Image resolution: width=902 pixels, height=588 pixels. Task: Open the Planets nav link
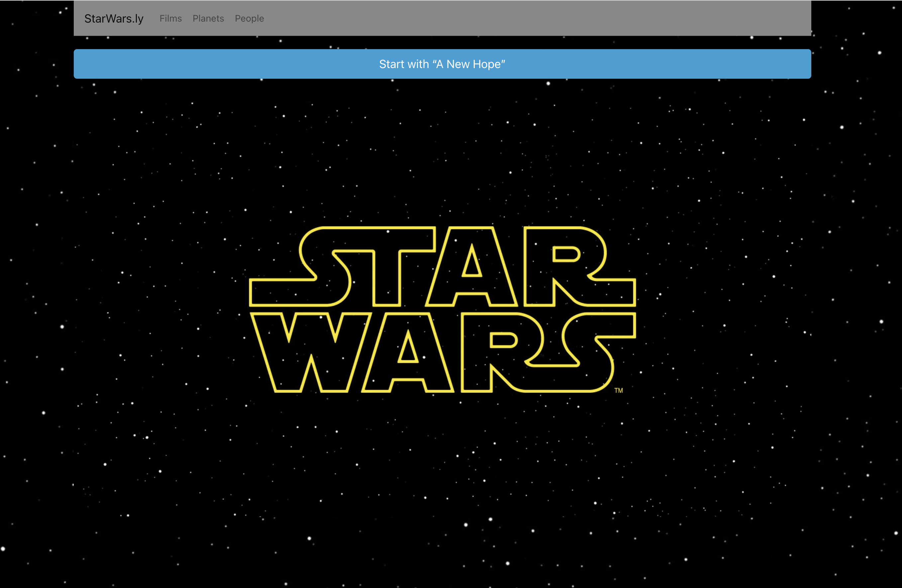click(x=208, y=18)
